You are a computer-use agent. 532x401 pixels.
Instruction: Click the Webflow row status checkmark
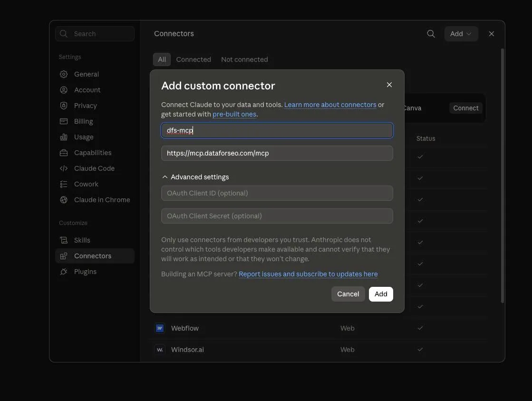coord(420,328)
